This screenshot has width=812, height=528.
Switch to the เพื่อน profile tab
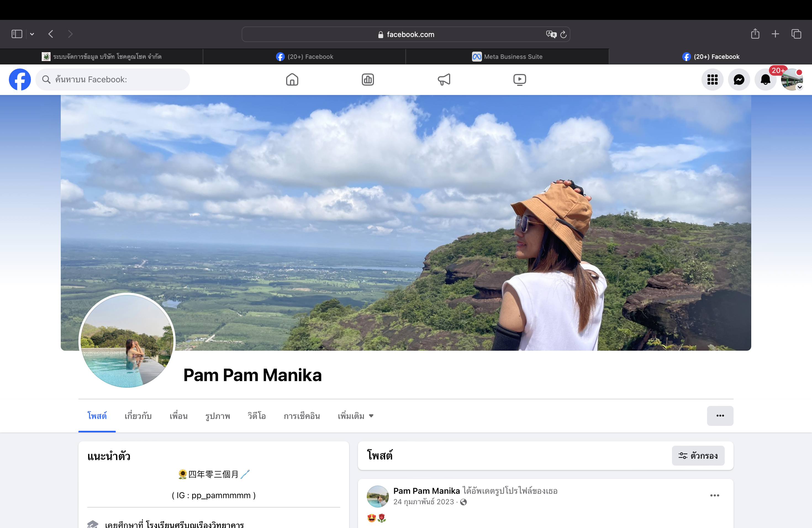178,416
